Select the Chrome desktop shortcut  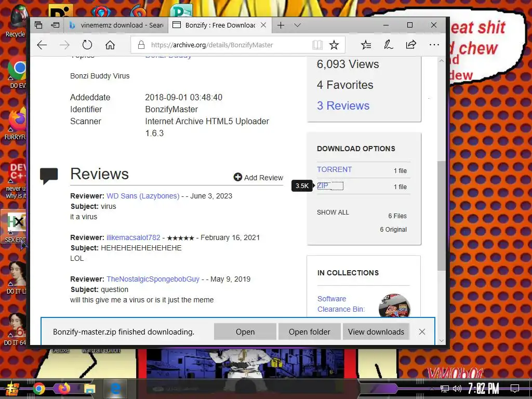pyautogui.click(x=17, y=73)
